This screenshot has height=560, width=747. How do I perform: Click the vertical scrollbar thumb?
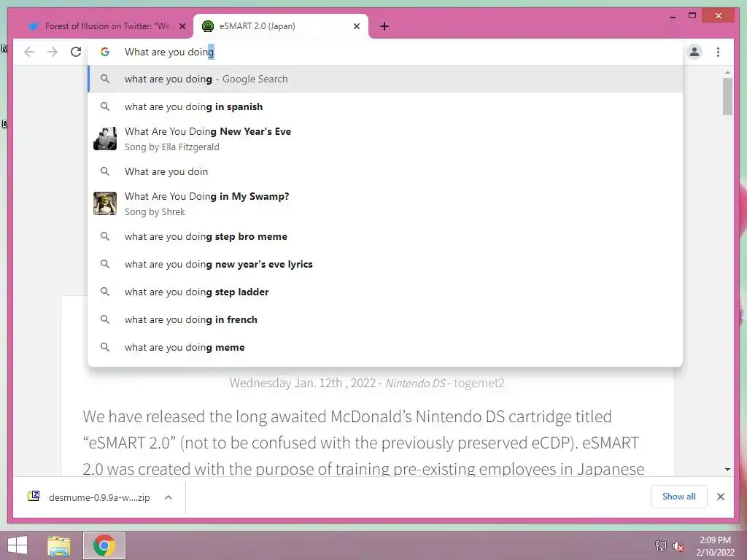[727, 96]
